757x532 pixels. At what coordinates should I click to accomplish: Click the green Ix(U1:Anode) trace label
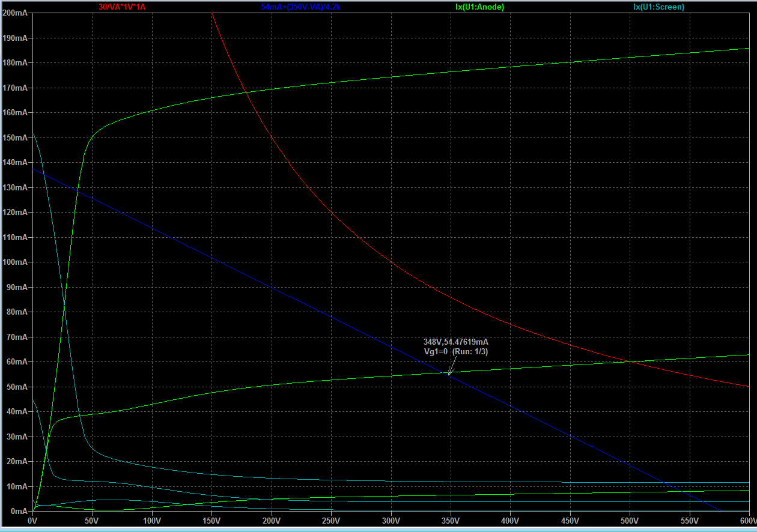click(x=479, y=7)
